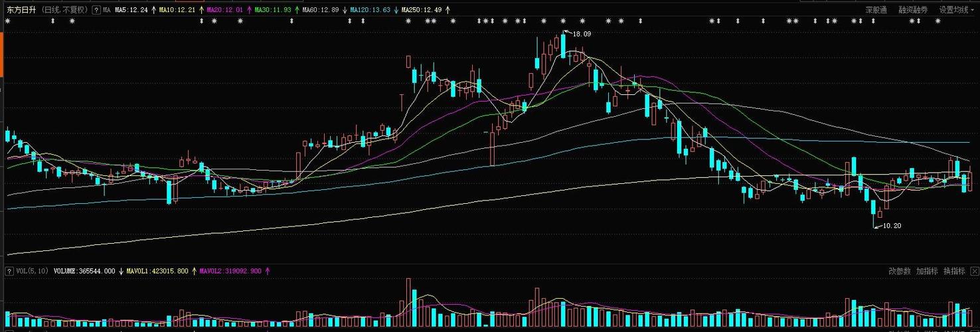Click the green MA30:11.93 value

tap(273, 10)
